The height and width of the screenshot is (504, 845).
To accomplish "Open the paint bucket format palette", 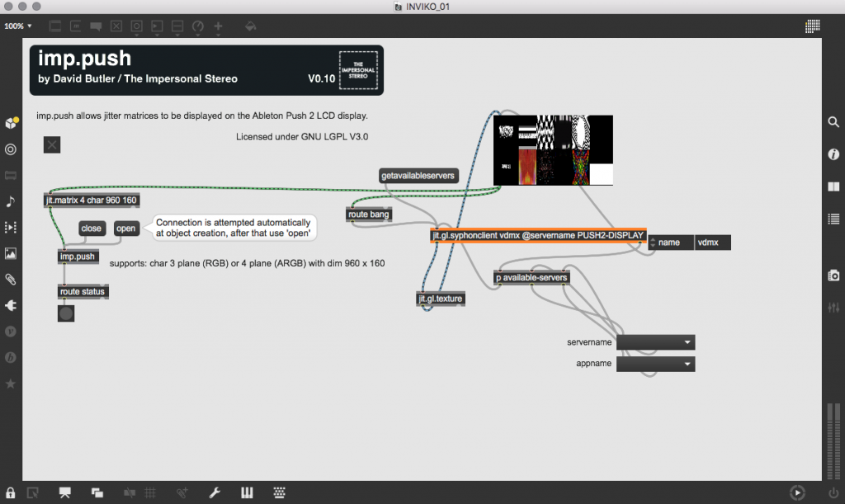I will [x=251, y=26].
